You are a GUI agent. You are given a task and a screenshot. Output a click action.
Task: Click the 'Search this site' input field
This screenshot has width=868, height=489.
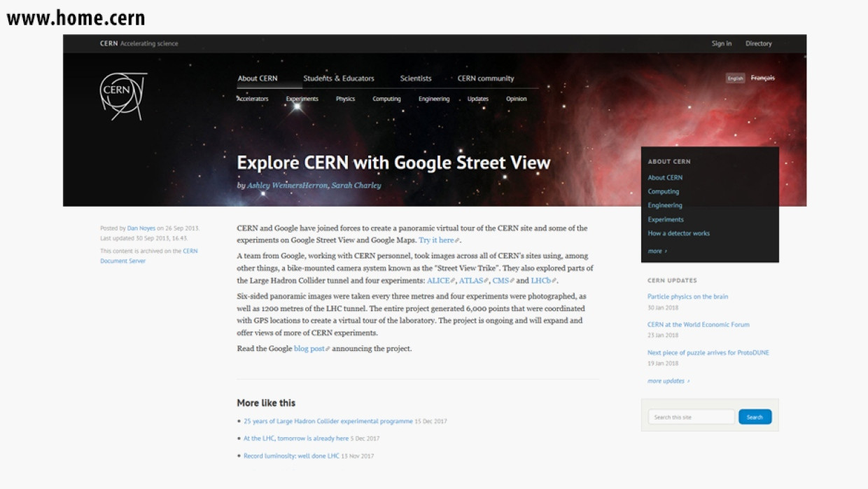pos(691,417)
